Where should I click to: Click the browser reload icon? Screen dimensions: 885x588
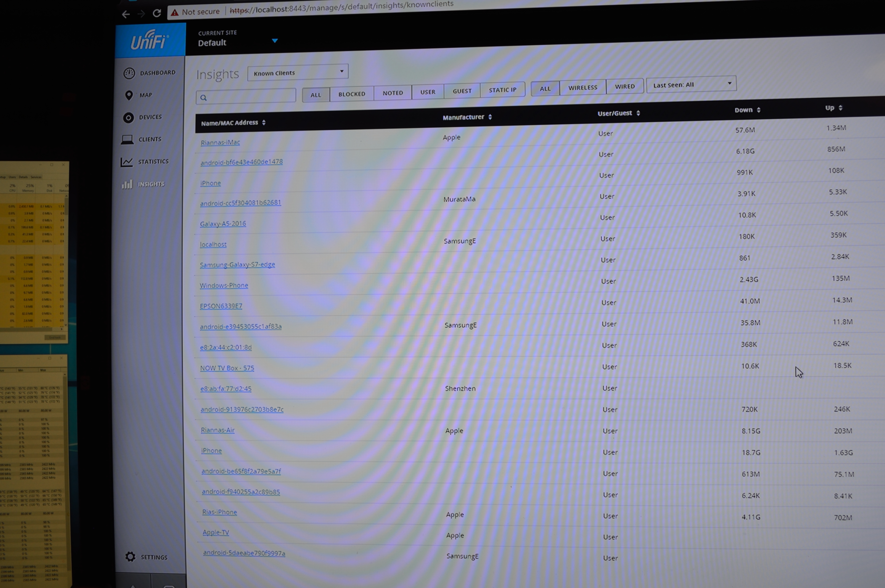tap(157, 13)
